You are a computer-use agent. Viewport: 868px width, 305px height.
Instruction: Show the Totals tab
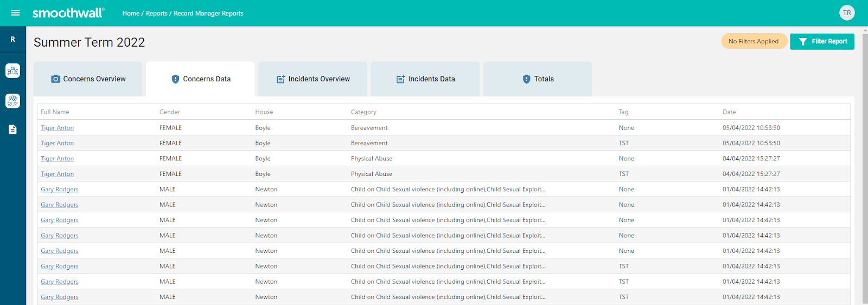[x=538, y=79]
